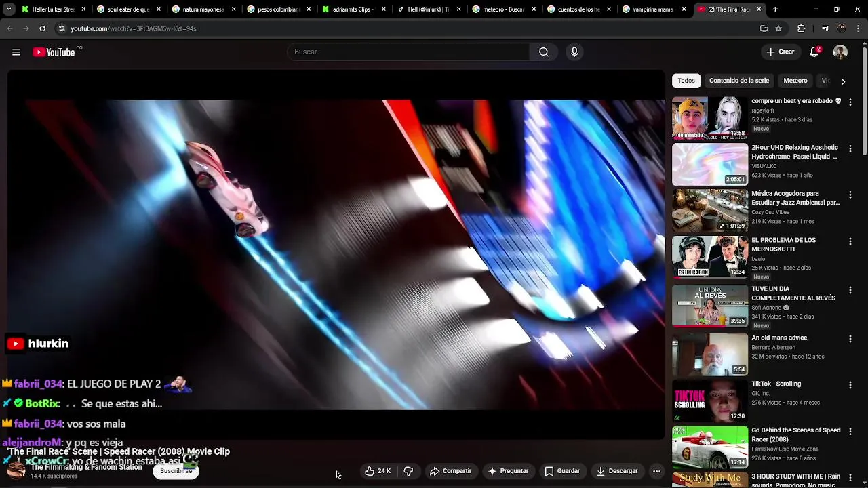The width and height of the screenshot is (868, 488).
Task: Open 'compre un beat y era robado' thumbnail
Action: click(x=710, y=118)
